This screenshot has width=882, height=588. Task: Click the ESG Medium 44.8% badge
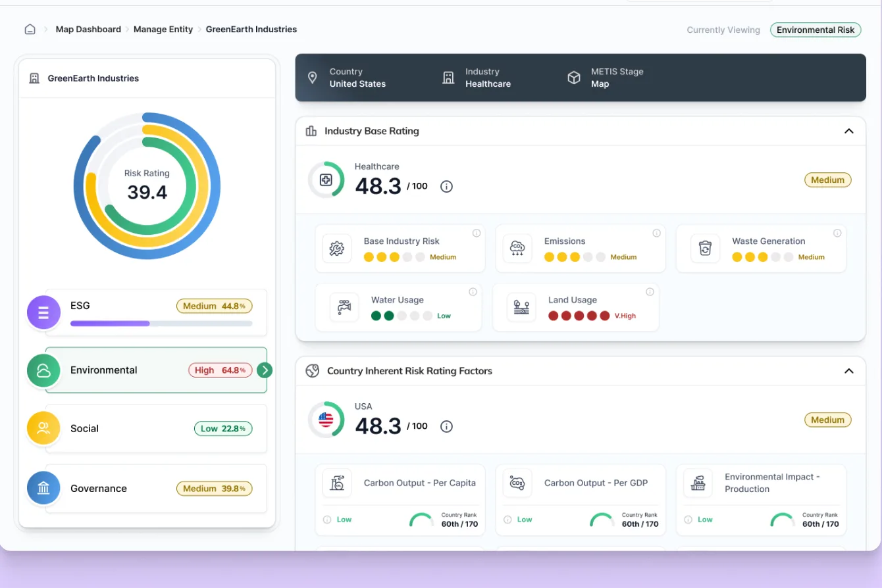pos(214,306)
